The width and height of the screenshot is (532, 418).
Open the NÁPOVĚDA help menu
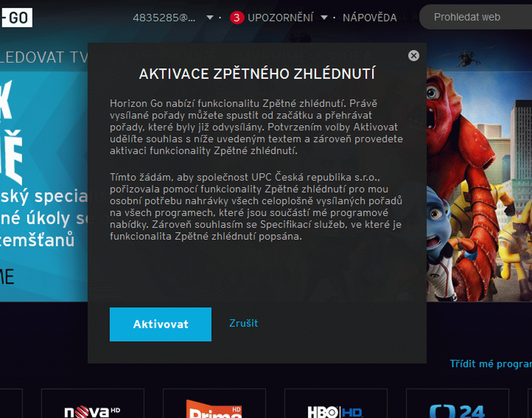coord(369,17)
